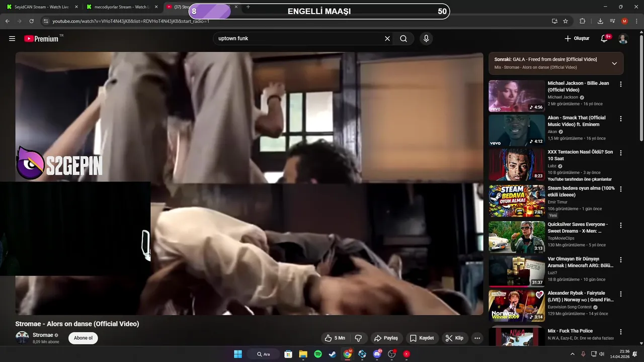Like the video, 5 Mn thumbs up
The image size is (644, 362).
335,338
